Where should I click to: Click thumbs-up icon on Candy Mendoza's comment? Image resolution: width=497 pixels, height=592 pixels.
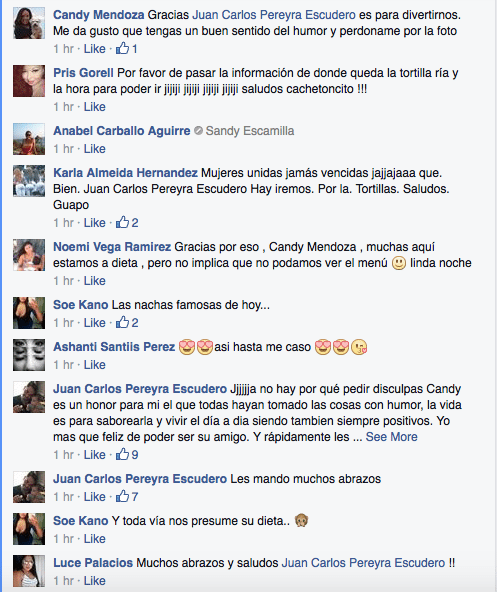tap(122, 48)
